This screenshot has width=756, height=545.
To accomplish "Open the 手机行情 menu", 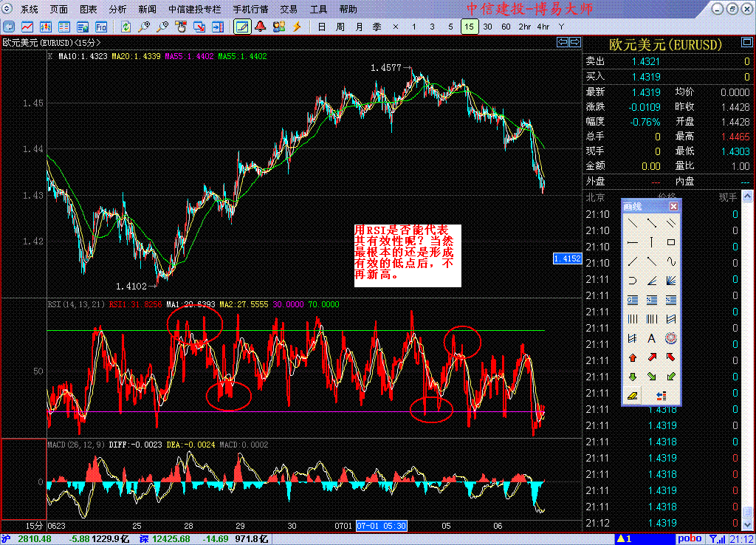I will pyautogui.click(x=251, y=9).
